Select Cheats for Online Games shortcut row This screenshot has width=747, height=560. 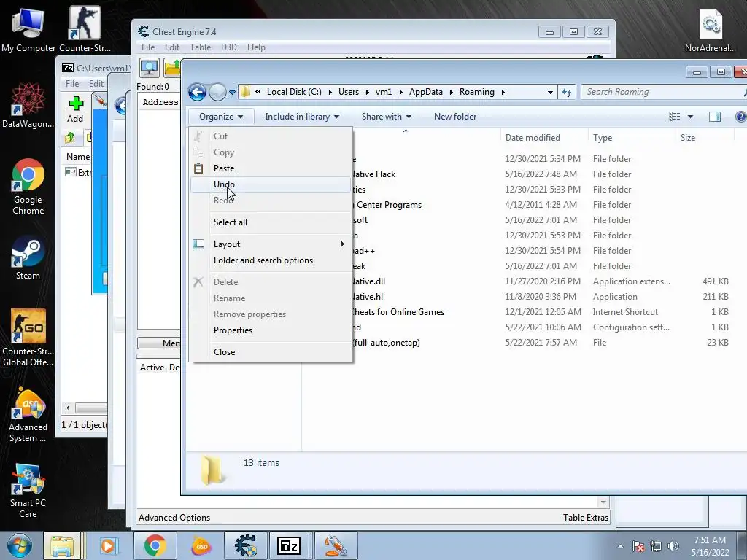click(519, 312)
